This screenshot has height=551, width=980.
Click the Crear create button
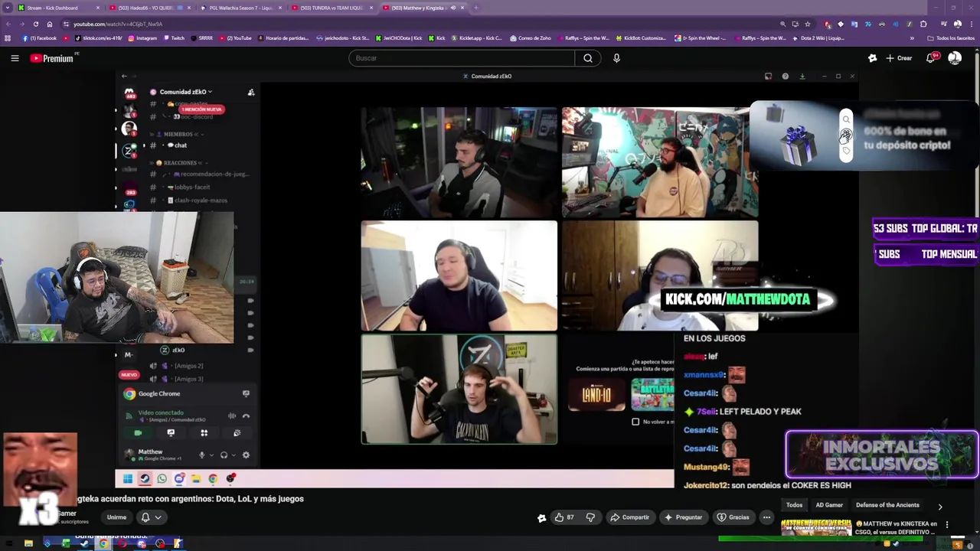[899, 58]
